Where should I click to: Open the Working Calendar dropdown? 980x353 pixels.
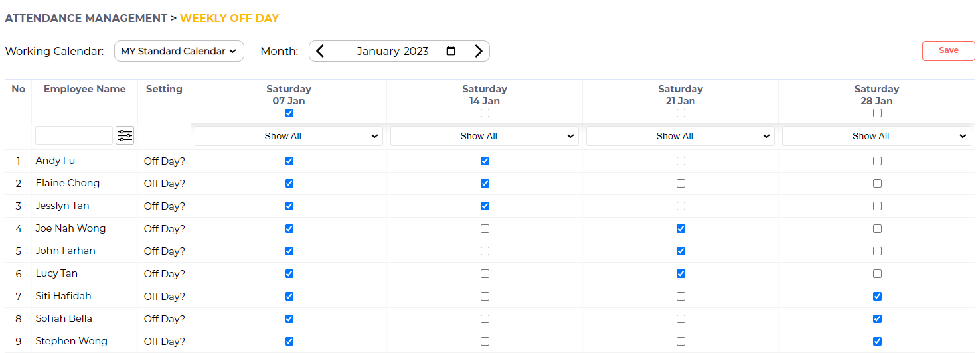coord(179,51)
